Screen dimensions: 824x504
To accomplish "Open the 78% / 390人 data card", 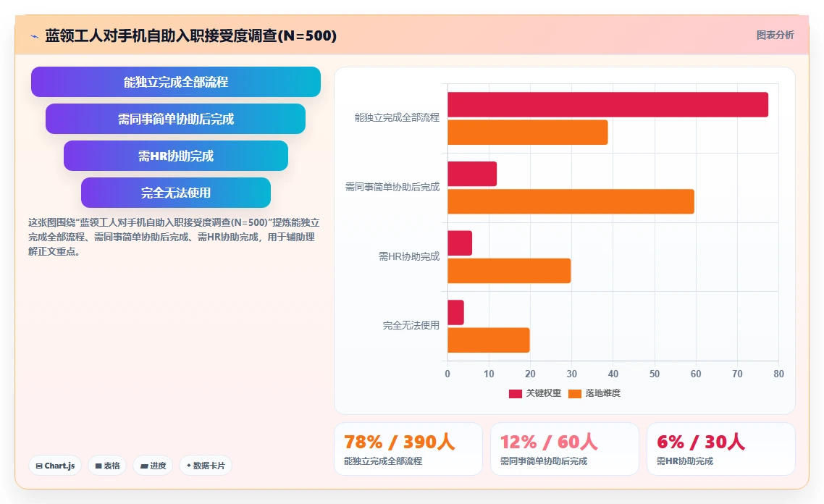I will 408,450.
